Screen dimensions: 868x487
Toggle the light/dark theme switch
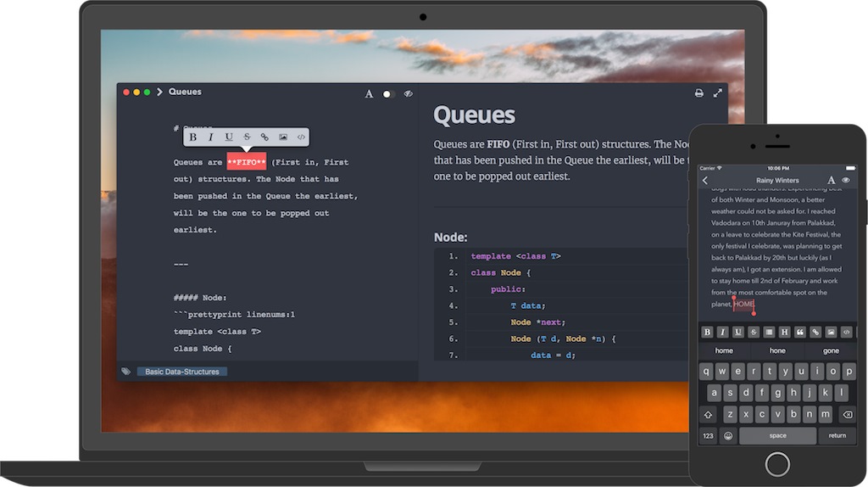(388, 94)
